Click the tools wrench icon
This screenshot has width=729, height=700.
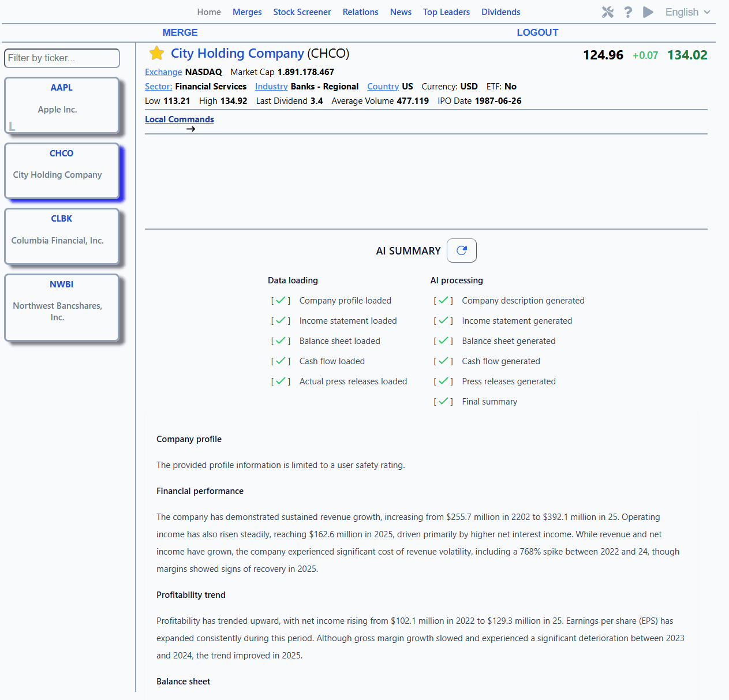coord(608,12)
